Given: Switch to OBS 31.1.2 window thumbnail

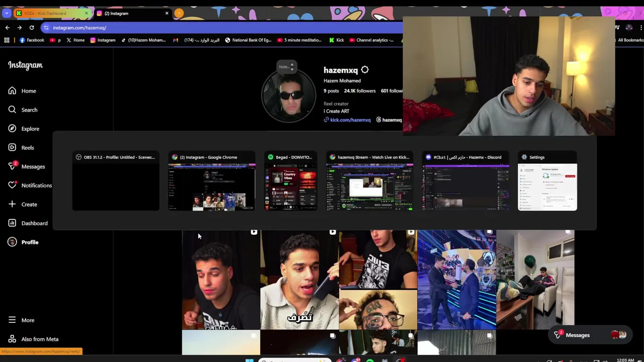Looking at the screenshot, I should coord(116,181).
